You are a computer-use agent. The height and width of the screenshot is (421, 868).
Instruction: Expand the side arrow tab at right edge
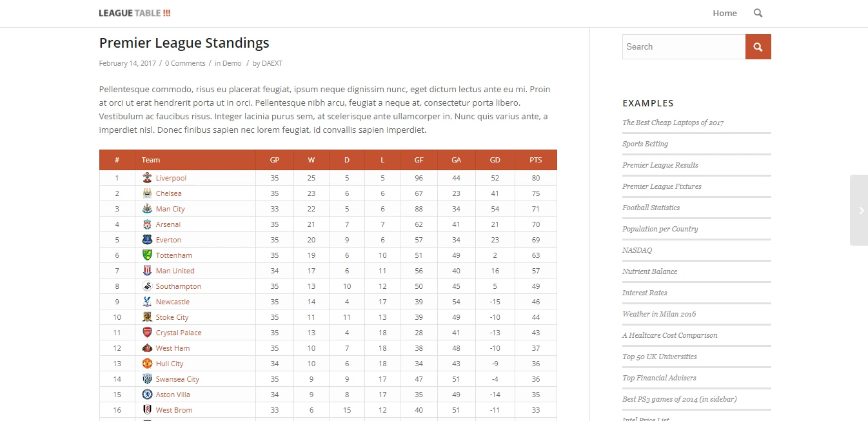(x=859, y=210)
